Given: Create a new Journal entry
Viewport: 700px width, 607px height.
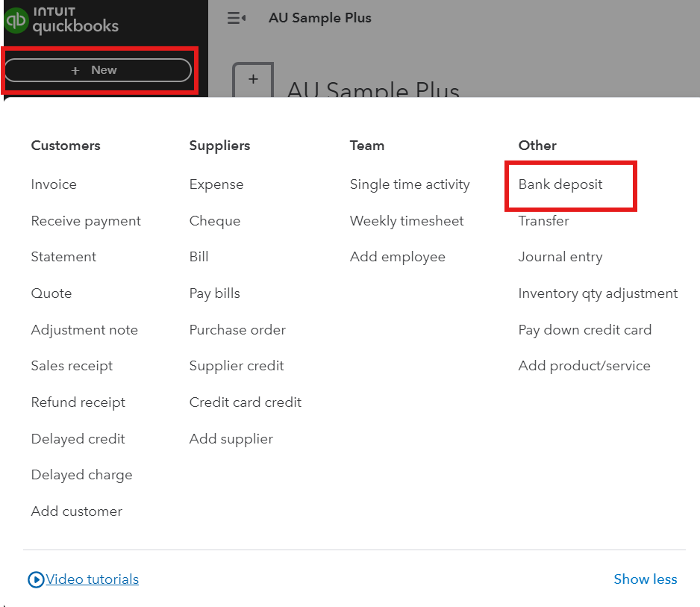Looking at the screenshot, I should (x=560, y=257).
